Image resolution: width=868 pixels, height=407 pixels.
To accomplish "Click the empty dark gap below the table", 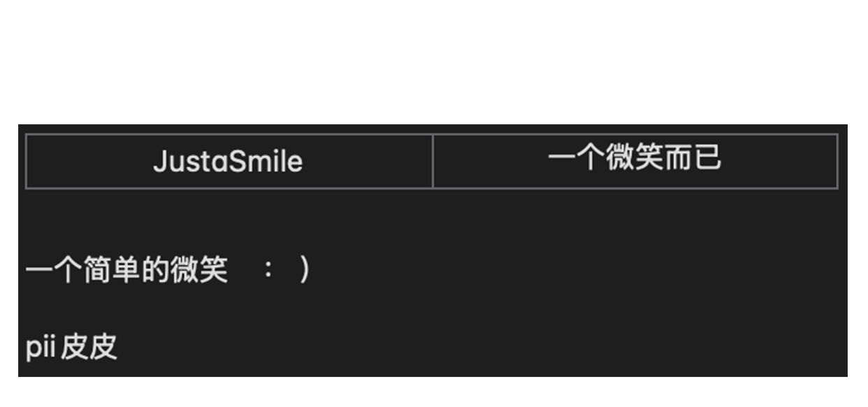I will click(433, 216).
